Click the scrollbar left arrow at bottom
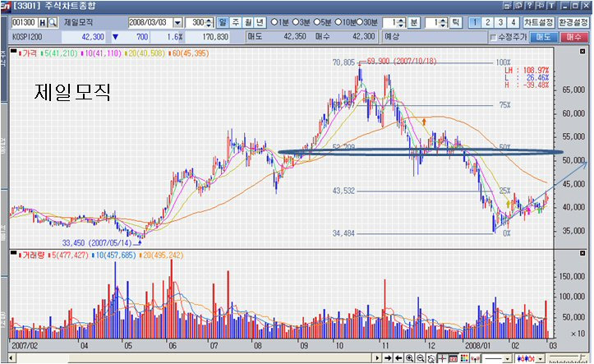Image resolution: width=594 pixels, height=364 pixels. click(x=12, y=358)
